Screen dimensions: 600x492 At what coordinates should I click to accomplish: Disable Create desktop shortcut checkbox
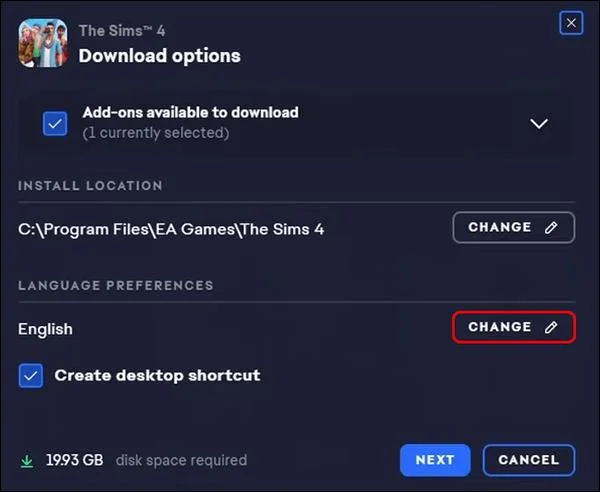click(31, 376)
